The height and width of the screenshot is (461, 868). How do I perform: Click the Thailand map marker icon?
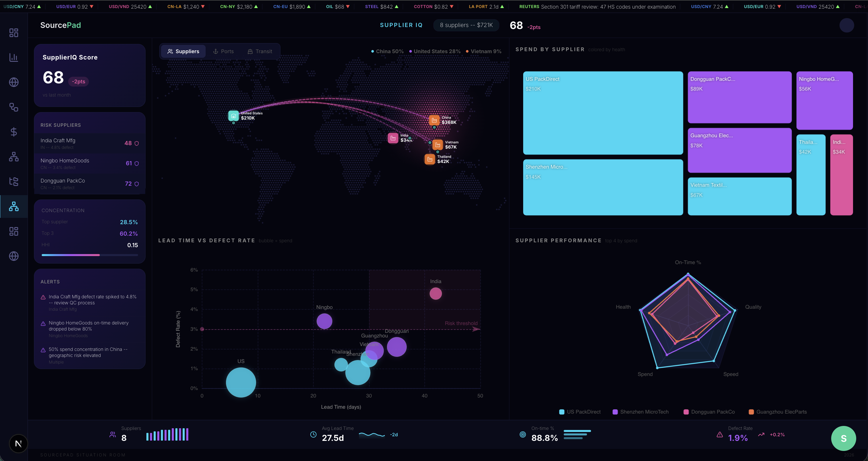[430, 159]
